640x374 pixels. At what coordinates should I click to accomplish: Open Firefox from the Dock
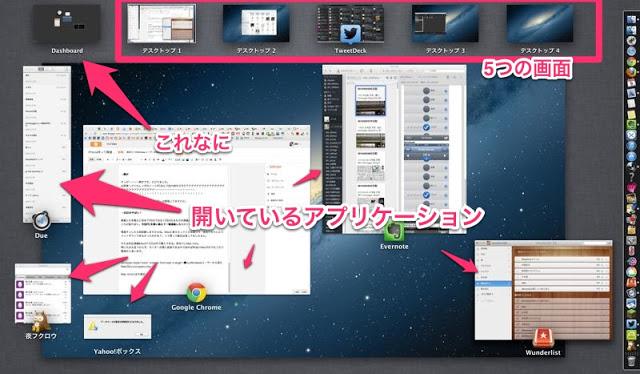(x=631, y=73)
